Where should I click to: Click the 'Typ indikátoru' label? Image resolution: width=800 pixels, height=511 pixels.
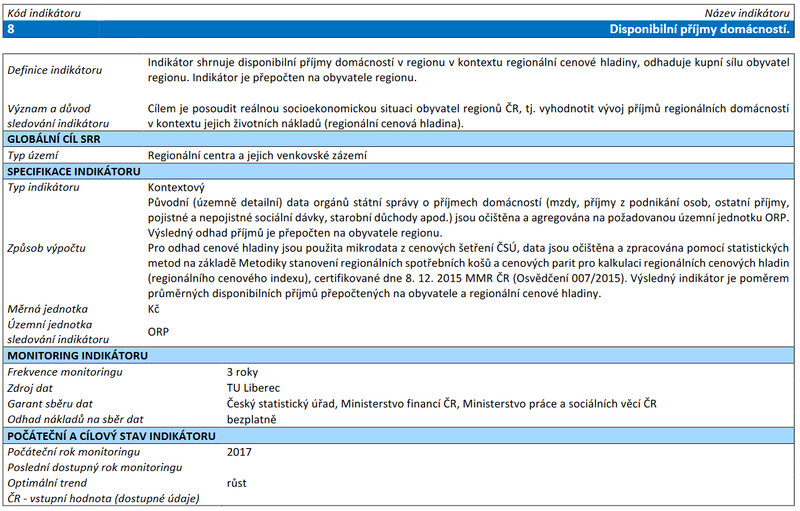coord(43,187)
